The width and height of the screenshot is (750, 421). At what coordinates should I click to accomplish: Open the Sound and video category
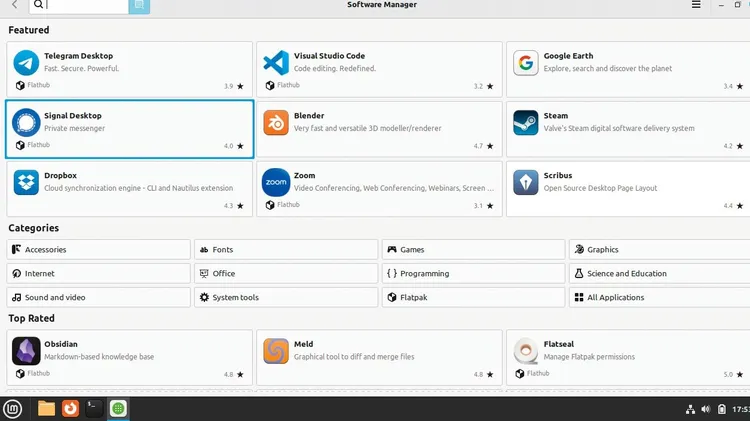click(99, 297)
